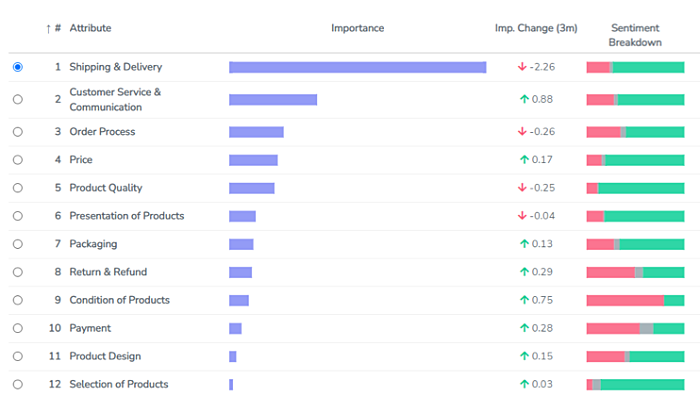Select the Product Quality radio button

point(18,188)
